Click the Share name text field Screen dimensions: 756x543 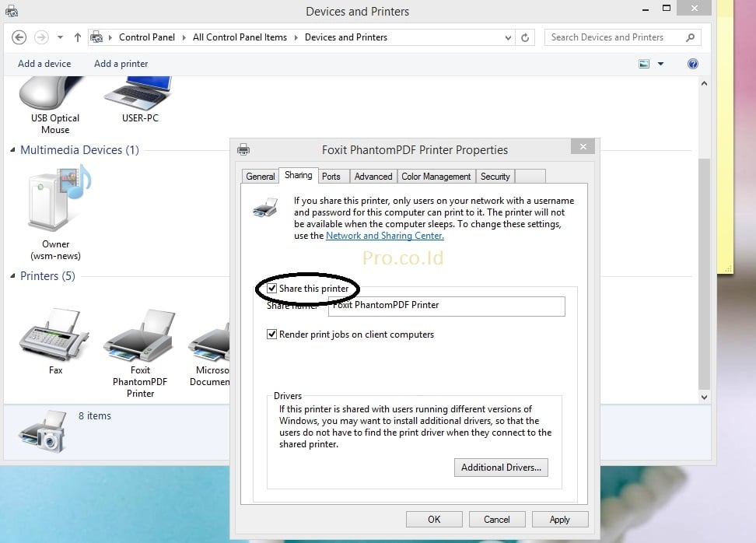coord(446,307)
